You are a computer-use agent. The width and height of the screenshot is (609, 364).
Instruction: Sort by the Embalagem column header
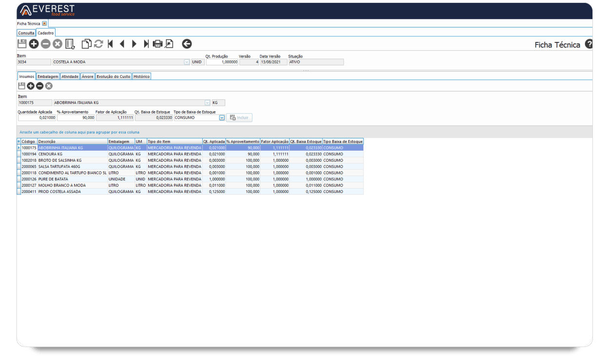coord(121,141)
